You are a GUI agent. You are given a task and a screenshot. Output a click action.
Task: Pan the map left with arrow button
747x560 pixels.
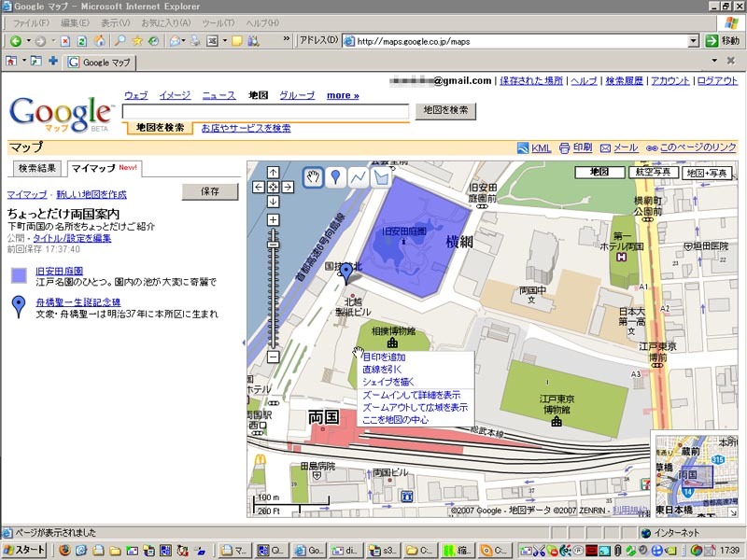259,187
